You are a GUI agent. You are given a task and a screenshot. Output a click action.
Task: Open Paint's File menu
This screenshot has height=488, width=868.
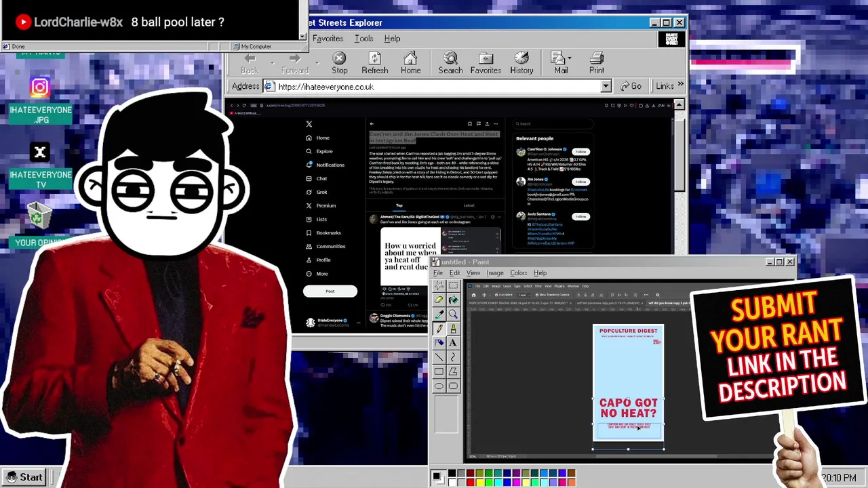(x=438, y=273)
